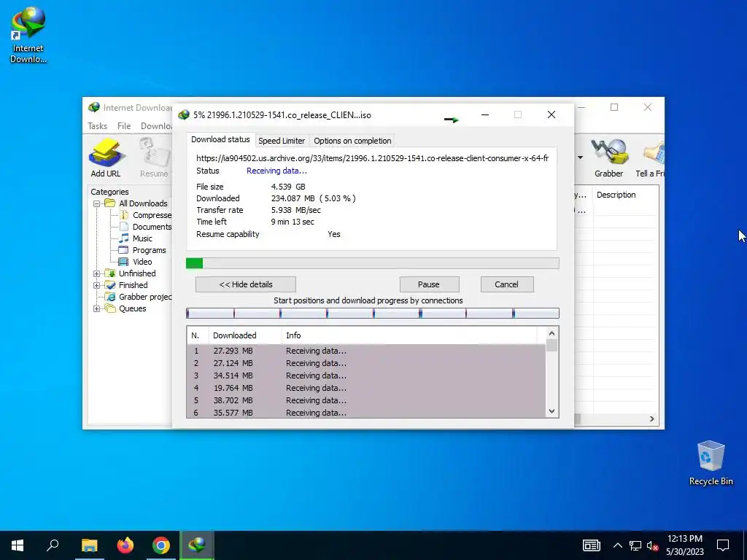This screenshot has height=560, width=747.
Task: Expand the Queues tree node
Action: [x=97, y=308]
